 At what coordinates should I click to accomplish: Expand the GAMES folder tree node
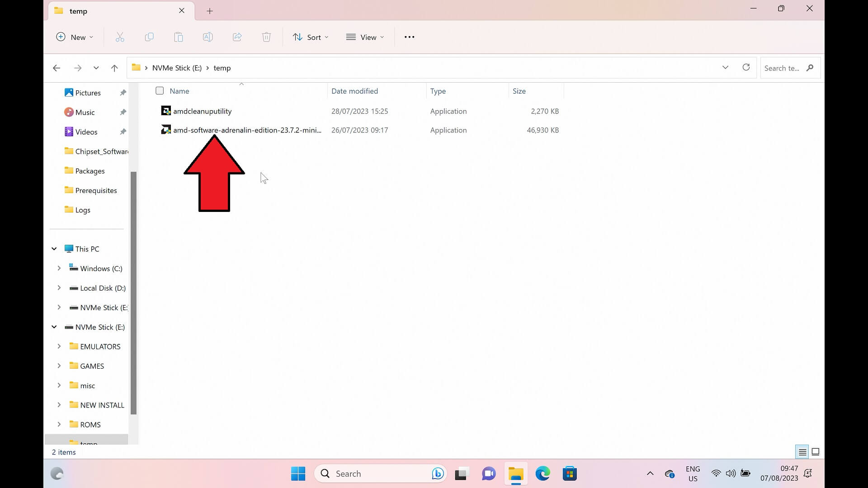coord(59,366)
